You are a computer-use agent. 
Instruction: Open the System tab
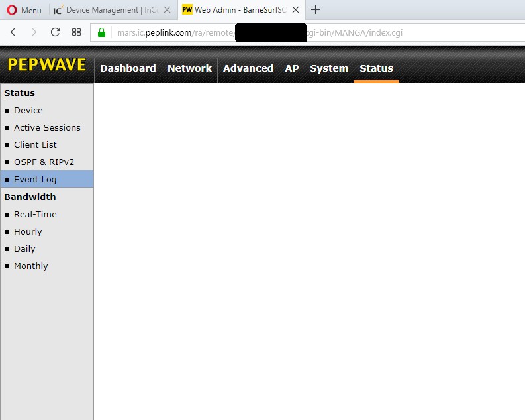[x=329, y=68]
